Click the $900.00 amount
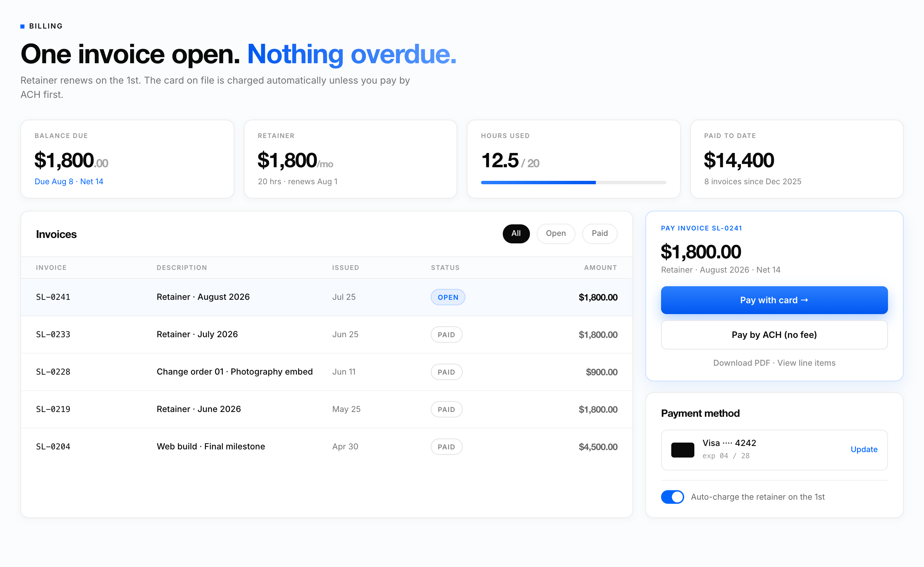 [602, 372]
